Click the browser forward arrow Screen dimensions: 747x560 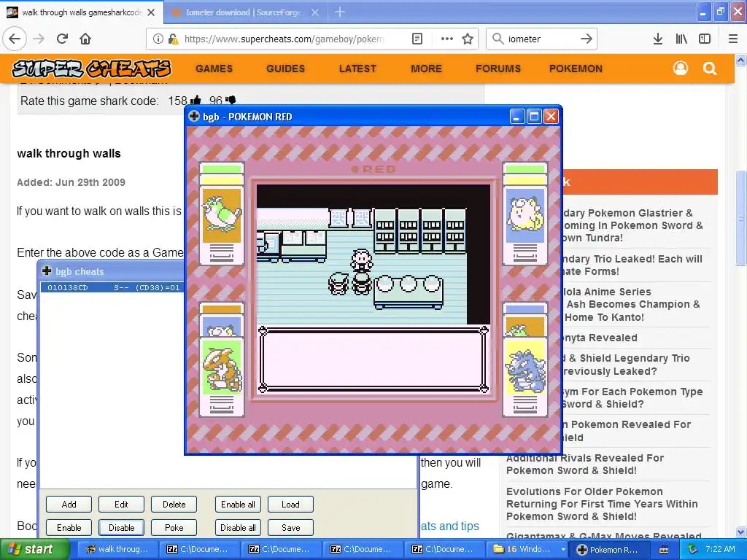[x=39, y=39]
